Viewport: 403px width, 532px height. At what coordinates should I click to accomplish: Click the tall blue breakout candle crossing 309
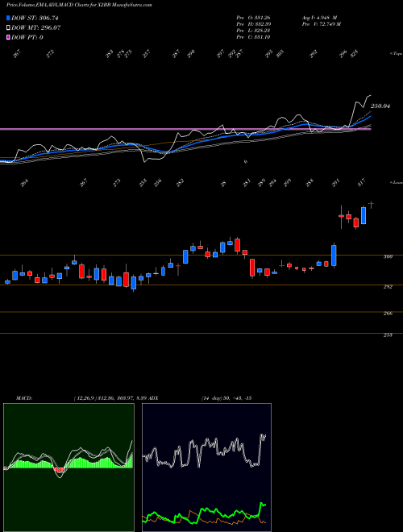[334, 256]
